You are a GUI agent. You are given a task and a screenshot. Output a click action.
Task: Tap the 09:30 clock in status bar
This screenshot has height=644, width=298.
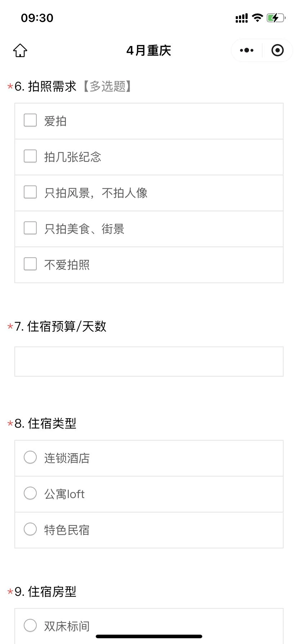pyautogui.click(x=37, y=18)
